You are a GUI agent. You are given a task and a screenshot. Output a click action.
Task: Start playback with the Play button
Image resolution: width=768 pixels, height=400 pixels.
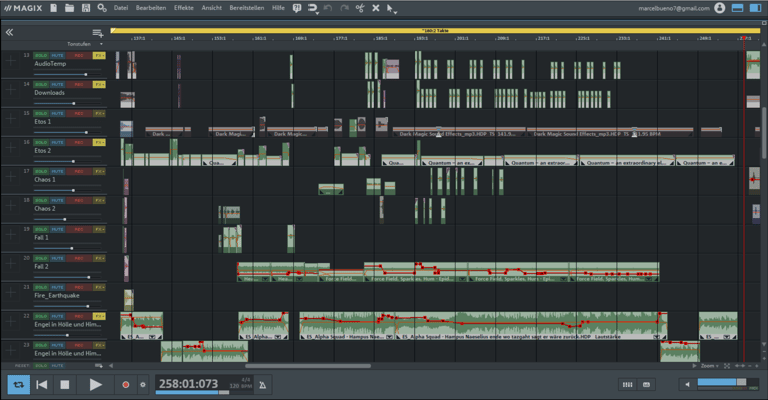(x=96, y=385)
